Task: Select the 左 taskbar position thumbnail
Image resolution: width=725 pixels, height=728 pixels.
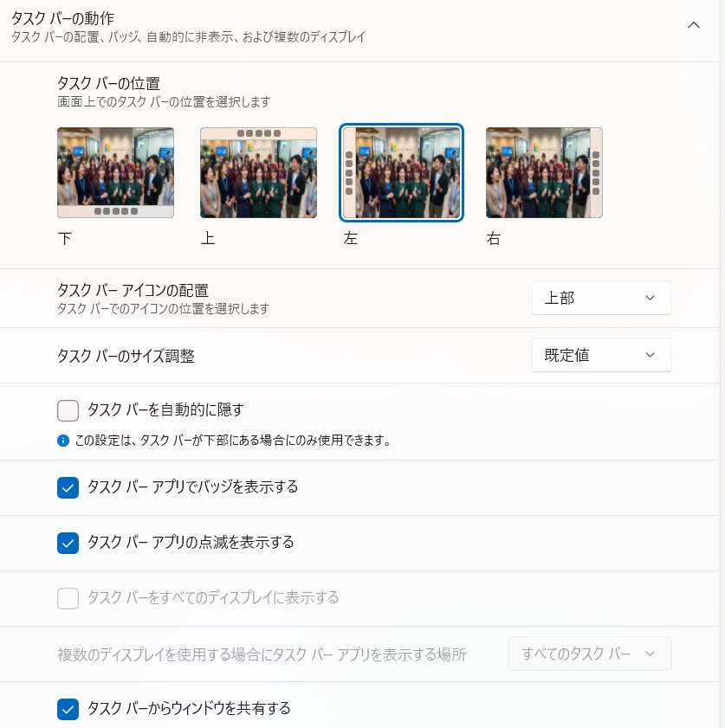Action: click(x=401, y=173)
